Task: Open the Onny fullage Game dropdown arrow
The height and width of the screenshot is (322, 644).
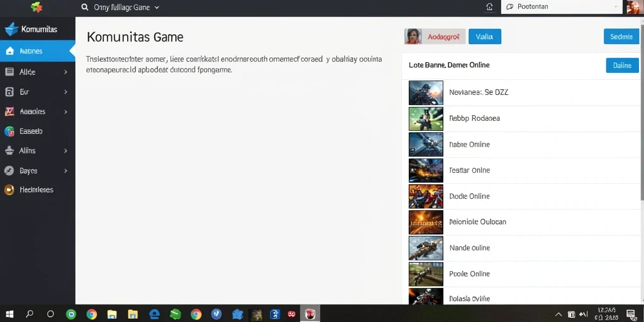Action: coord(157,8)
